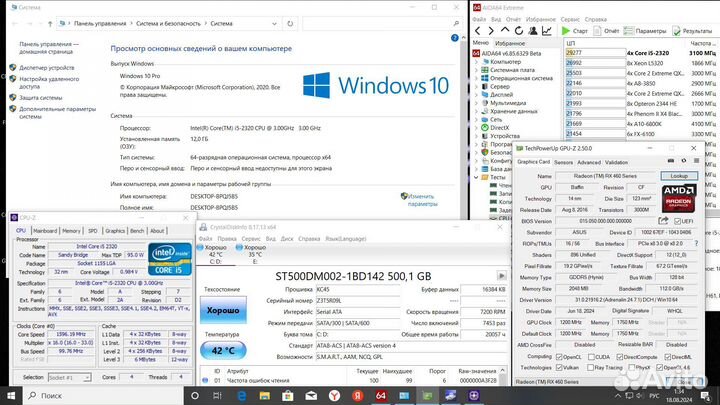Open Cortana circle on the taskbar
The width and height of the screenshot is (720, 405).
tap(195, 395)
